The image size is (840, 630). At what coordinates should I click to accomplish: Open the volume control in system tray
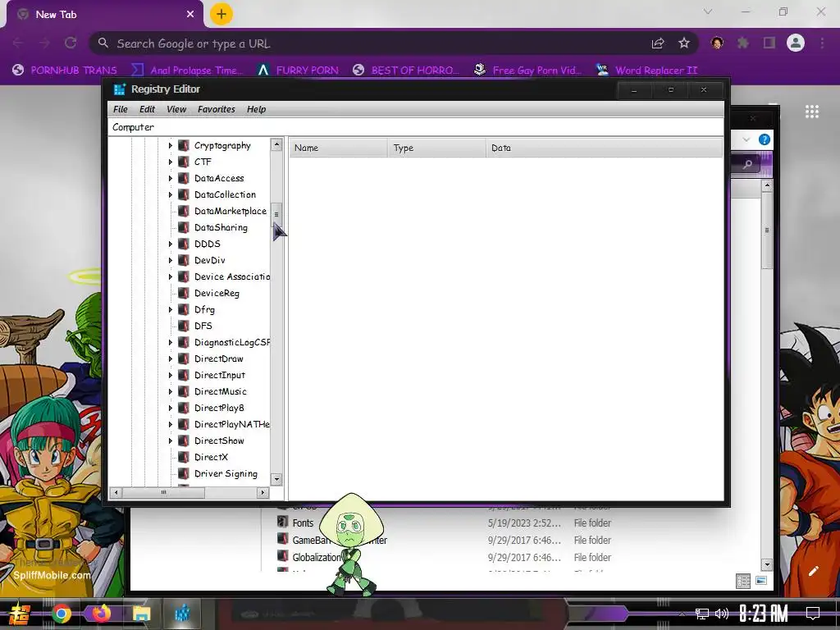tap(722, 614)
